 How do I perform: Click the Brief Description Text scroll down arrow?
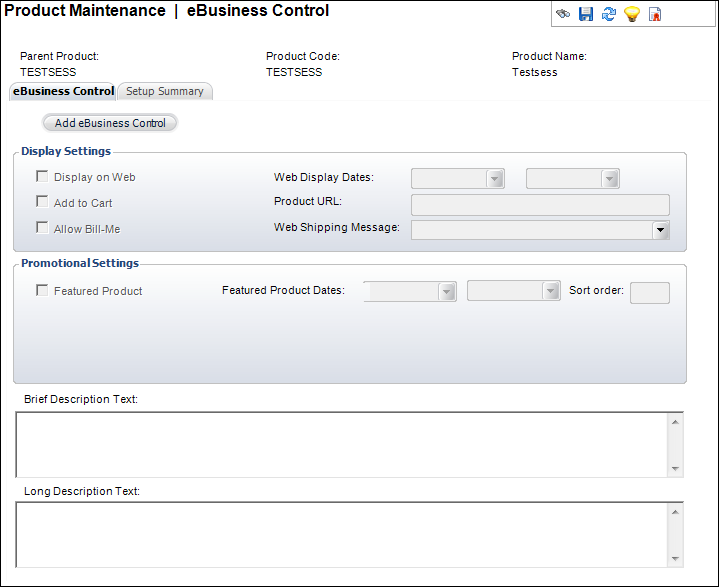tap(676, 468)
